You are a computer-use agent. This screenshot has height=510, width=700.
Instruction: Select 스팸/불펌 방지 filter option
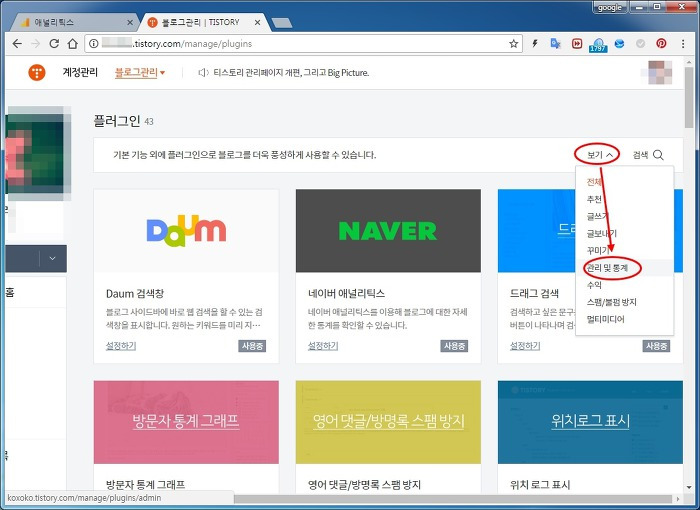(x=611, y=302)
